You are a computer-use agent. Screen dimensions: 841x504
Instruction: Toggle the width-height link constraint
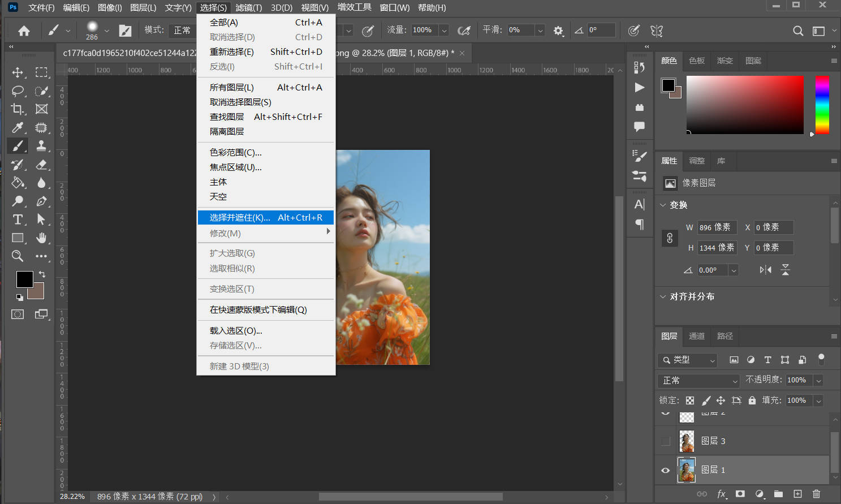(x=670, y=238)
